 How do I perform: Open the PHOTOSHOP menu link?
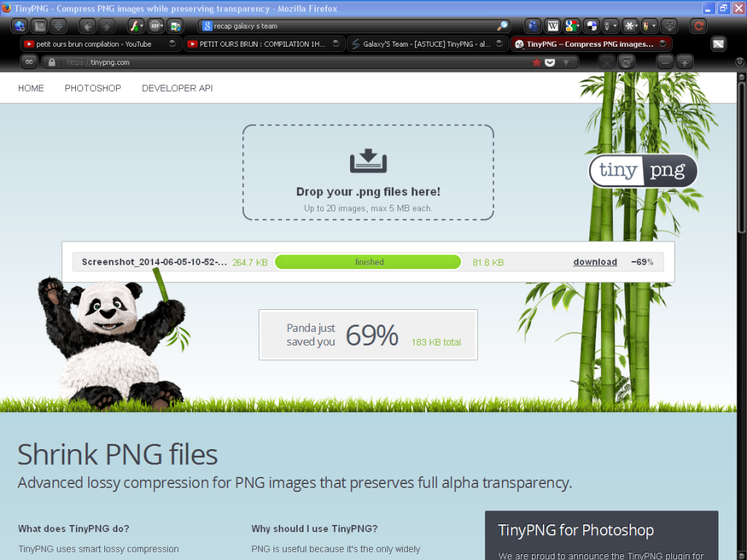[93, 88]
